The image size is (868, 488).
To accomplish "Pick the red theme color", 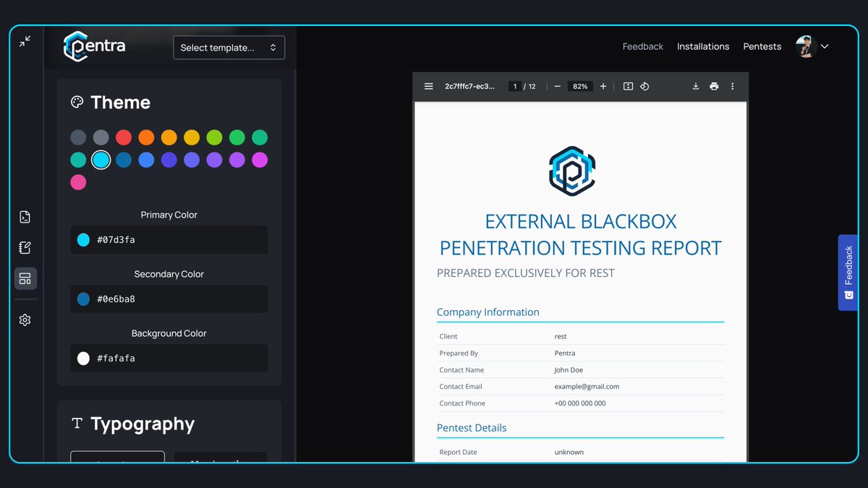I will tap(124, 137).
